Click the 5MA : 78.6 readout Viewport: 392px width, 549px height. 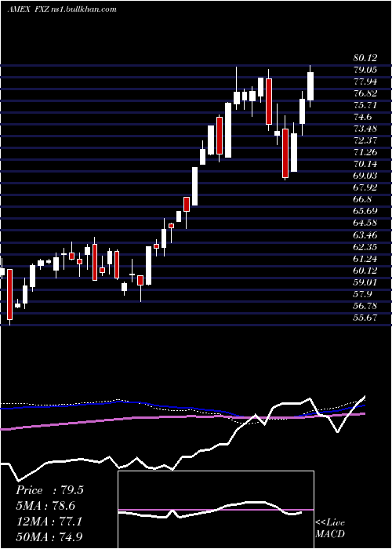pyautogui.click(x=45, y=506)
